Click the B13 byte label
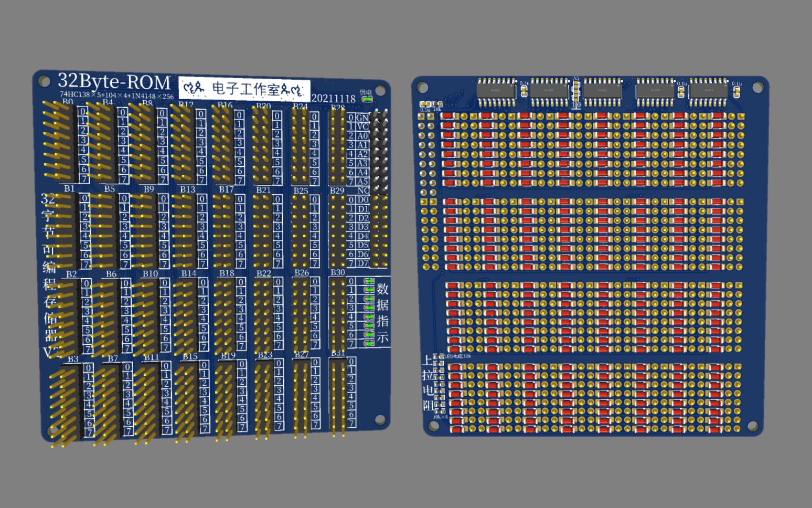The width and height of the screenshot is (812, 508). pos(187,189)
